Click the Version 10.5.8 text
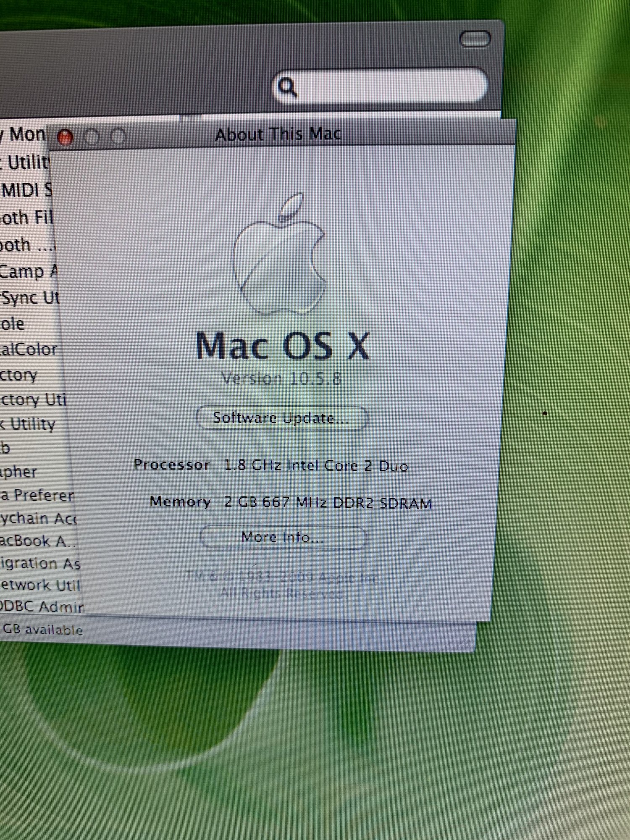 [x=281, y=379]
